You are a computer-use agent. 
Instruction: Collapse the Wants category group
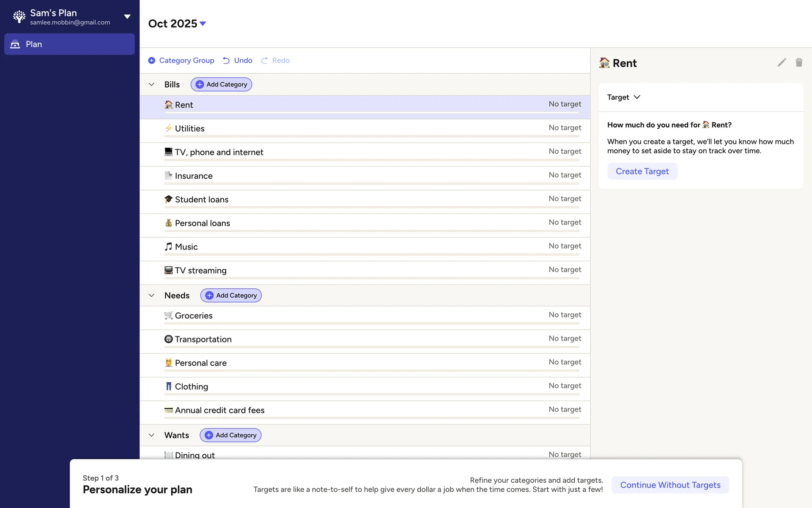click(151, 435)
